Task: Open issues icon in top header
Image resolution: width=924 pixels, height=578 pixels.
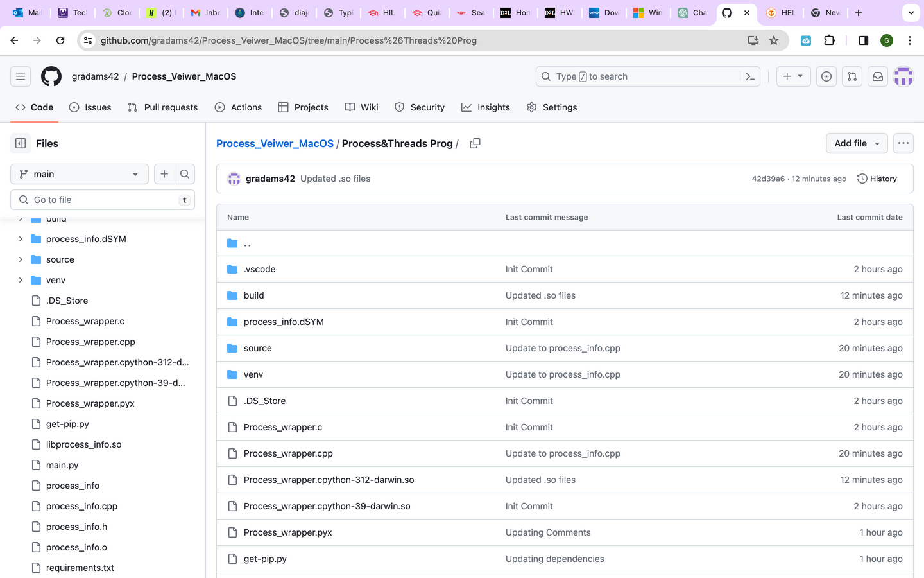Action: pyautogui.click(x=826, y=76)
